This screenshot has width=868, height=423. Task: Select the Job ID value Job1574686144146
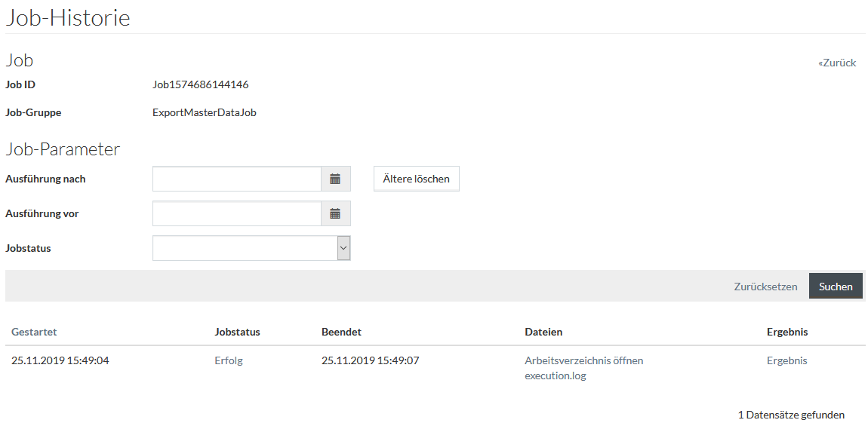200,84
